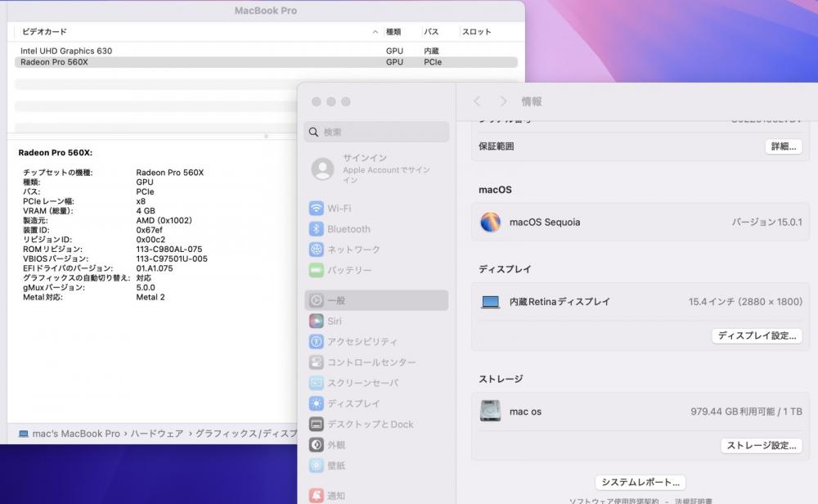Open デスクトップとDock settings

pyautogui.click(x=370, y=425)
